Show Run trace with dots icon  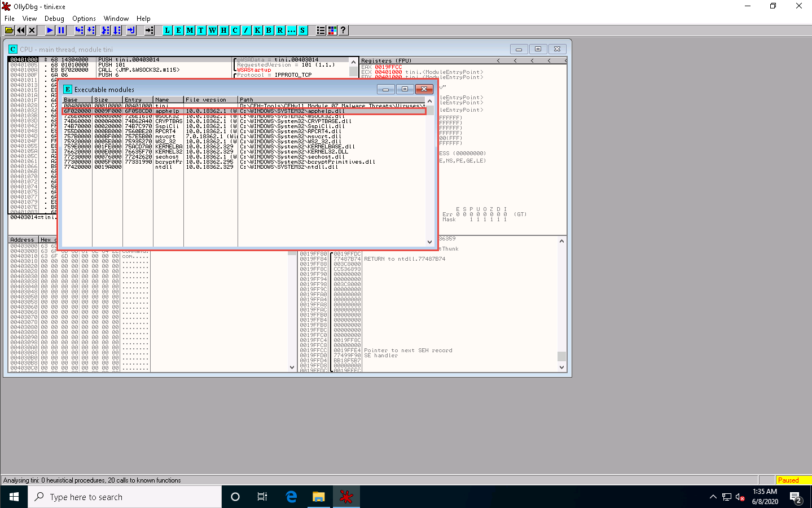click(x=292, y=30)
